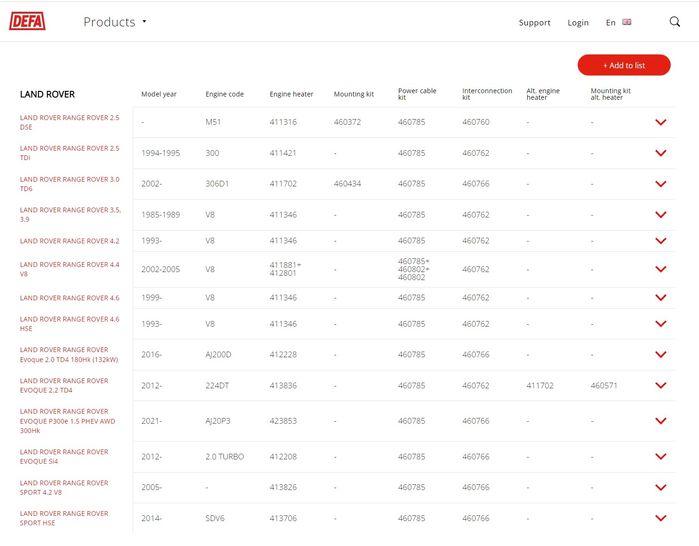Expand the Evoque Si4 row
This screenshot has height=546, width=699.
(x=661, y=456)
